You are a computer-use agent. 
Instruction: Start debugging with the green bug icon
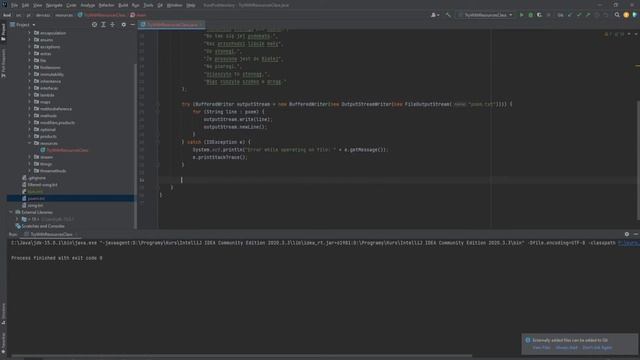pos(531,15)
